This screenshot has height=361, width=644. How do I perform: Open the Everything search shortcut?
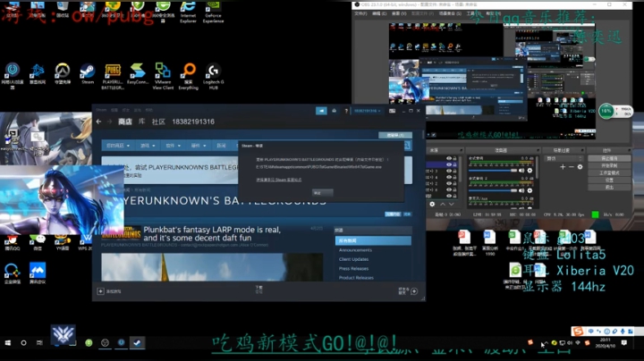pyautogui.click(x=189, y=76)
